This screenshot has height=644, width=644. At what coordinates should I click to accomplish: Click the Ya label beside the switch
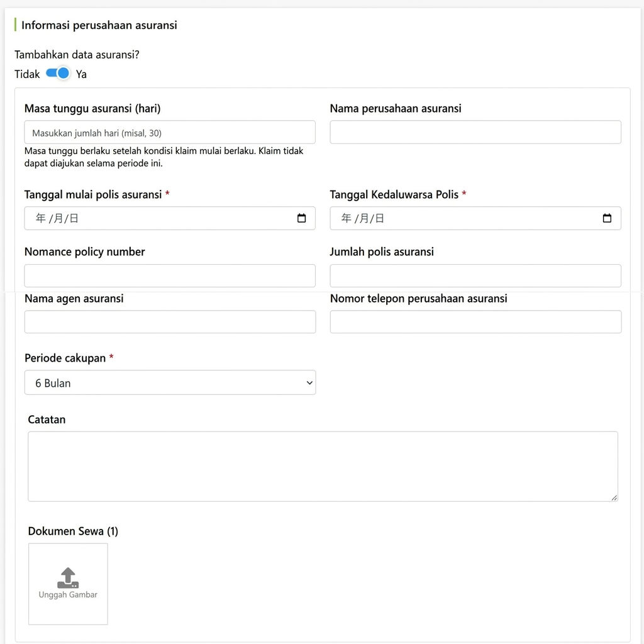coord(81,74)
